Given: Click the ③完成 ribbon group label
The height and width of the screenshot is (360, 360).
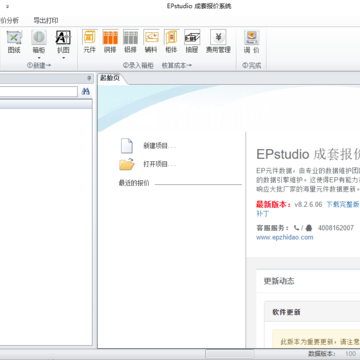Looking at the screenshot, I should tap(252, 66).
